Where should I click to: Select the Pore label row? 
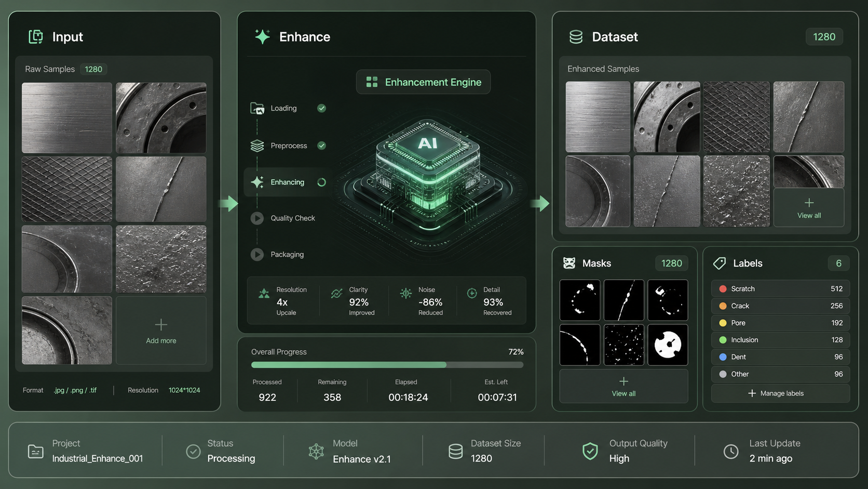pos(780,323)
